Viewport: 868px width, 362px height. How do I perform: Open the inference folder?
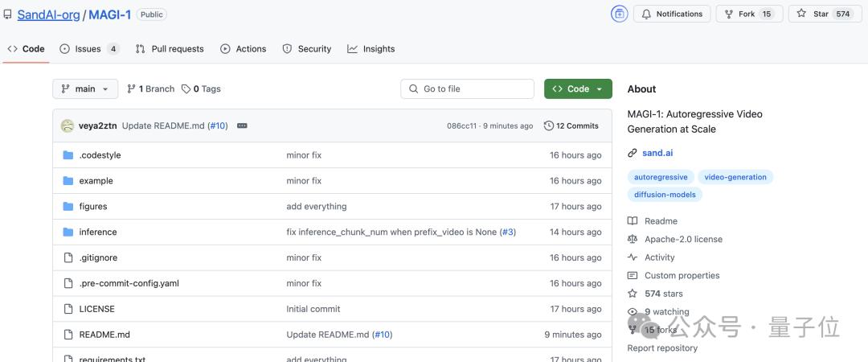tap(98, 232)
